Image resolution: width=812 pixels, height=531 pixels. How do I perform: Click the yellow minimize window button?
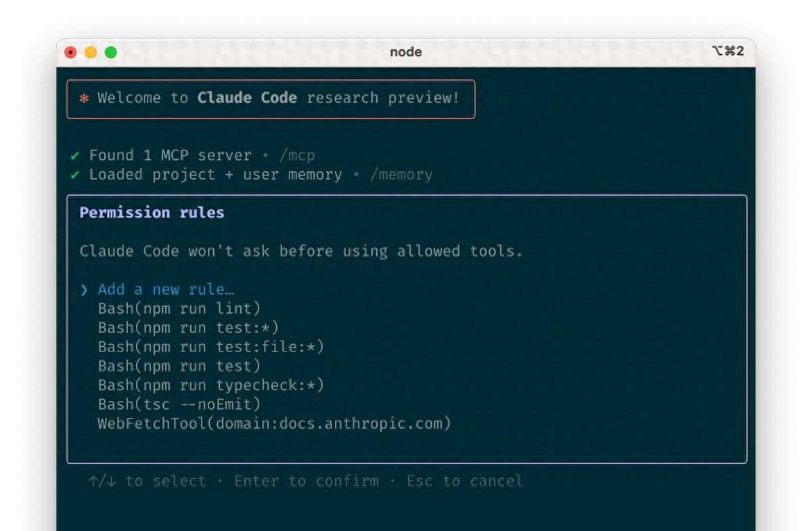[x=91, y=52]
